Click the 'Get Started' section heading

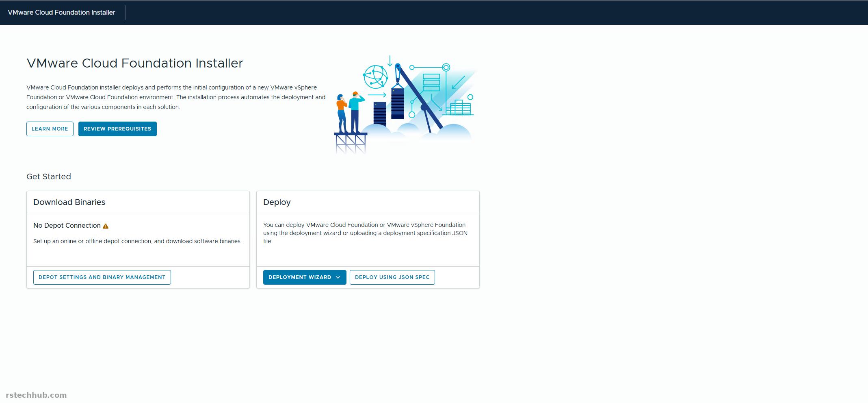coord(49,176)
